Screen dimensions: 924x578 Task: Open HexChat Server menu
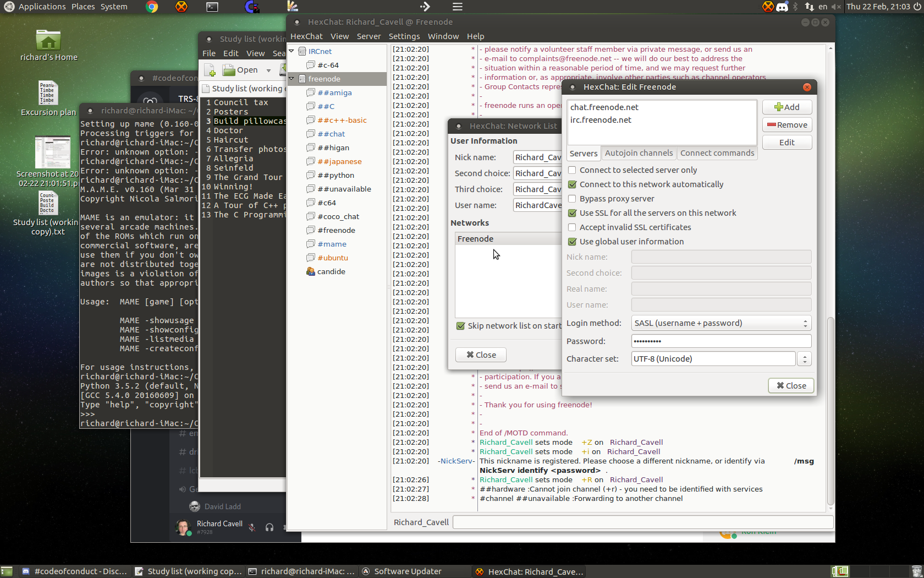369,36
